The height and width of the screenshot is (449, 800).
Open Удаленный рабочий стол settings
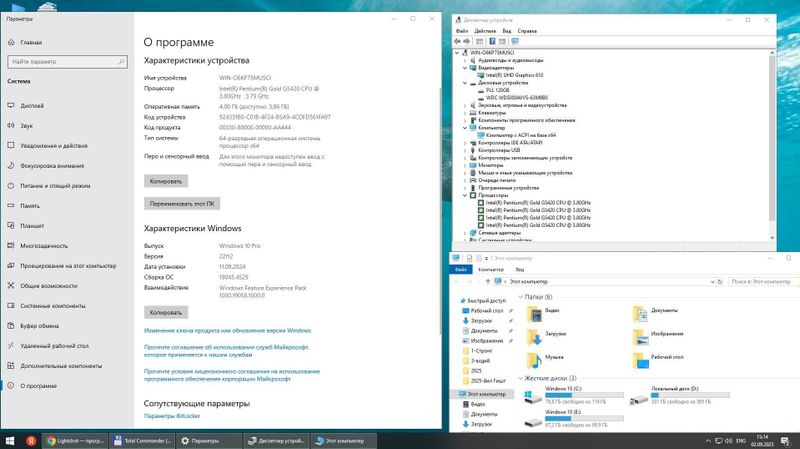click(x=54, y=346)
